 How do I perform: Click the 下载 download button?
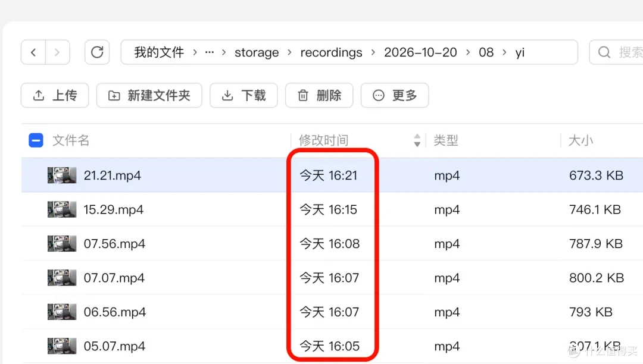coord(244,95)
